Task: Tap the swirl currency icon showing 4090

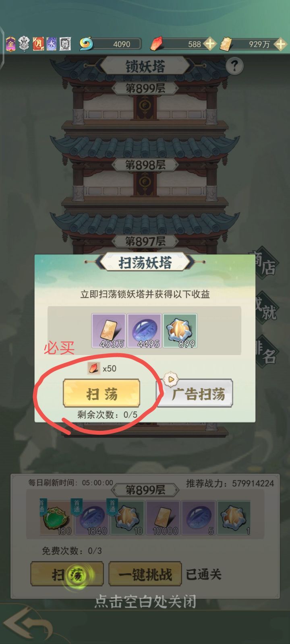Action: pos(86,43)
